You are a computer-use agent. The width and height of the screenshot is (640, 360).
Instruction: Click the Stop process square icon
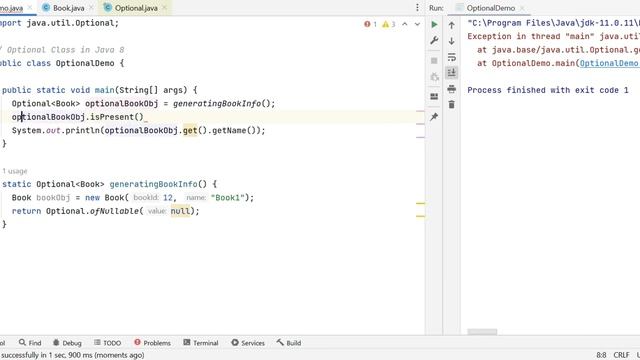(434, 61)
